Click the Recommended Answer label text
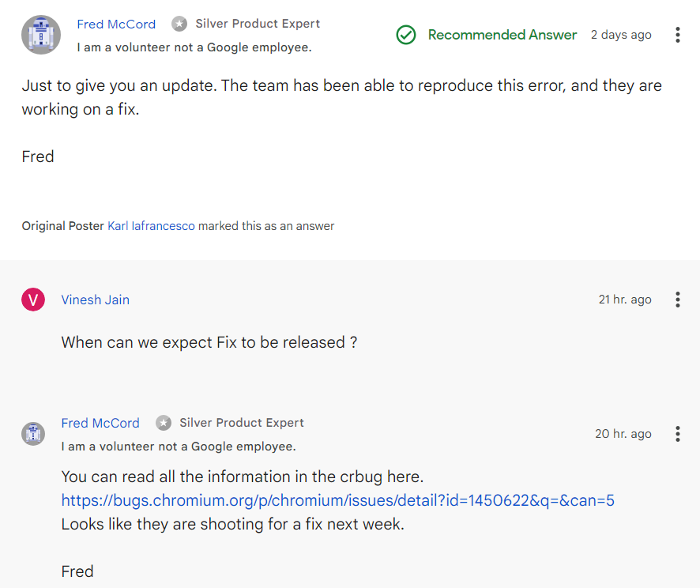 (x=502, y=35)
